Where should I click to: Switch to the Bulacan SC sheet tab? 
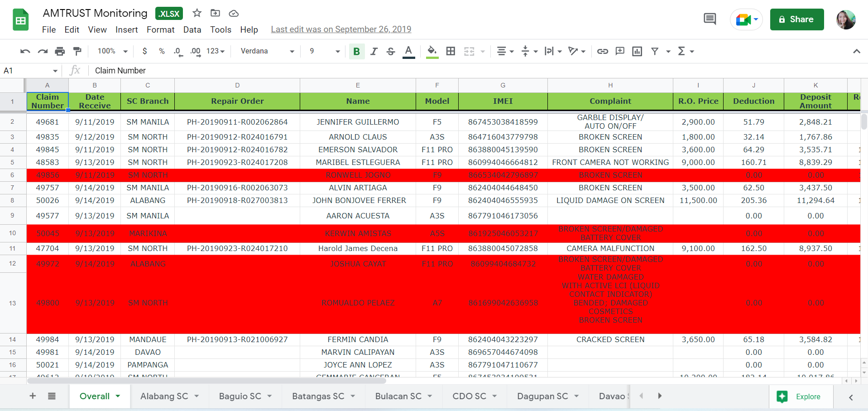403,396
